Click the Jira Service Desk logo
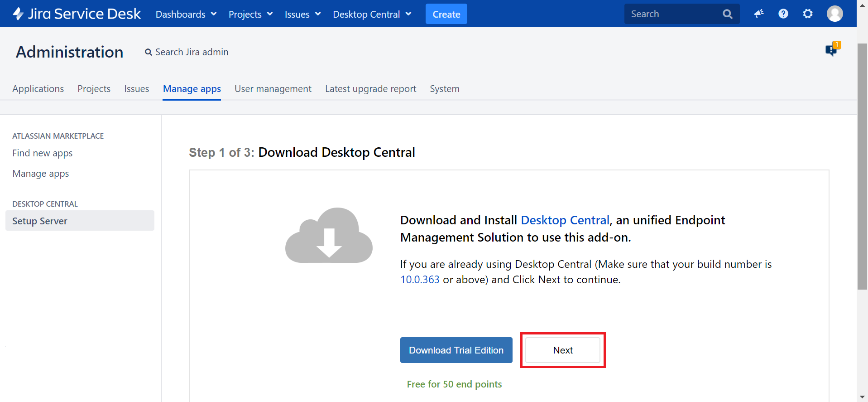This screenshot has width=868, height=402. [x=77, y=14]
